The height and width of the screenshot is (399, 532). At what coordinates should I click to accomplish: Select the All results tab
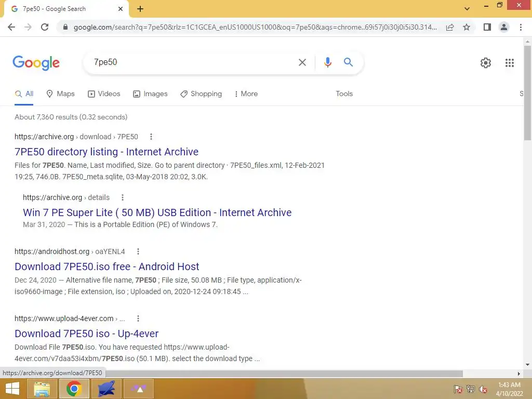point(24,94)
